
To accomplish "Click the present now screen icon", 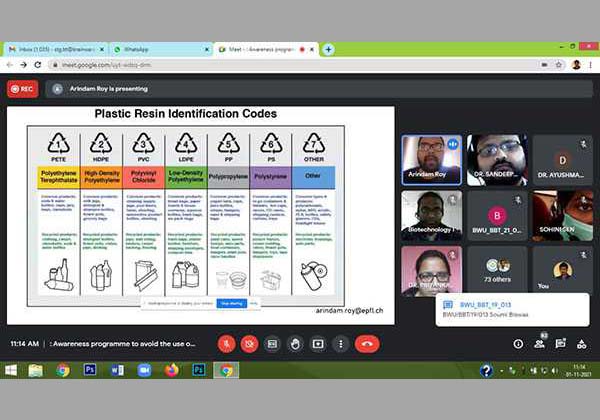I will [x=318, y=343].
